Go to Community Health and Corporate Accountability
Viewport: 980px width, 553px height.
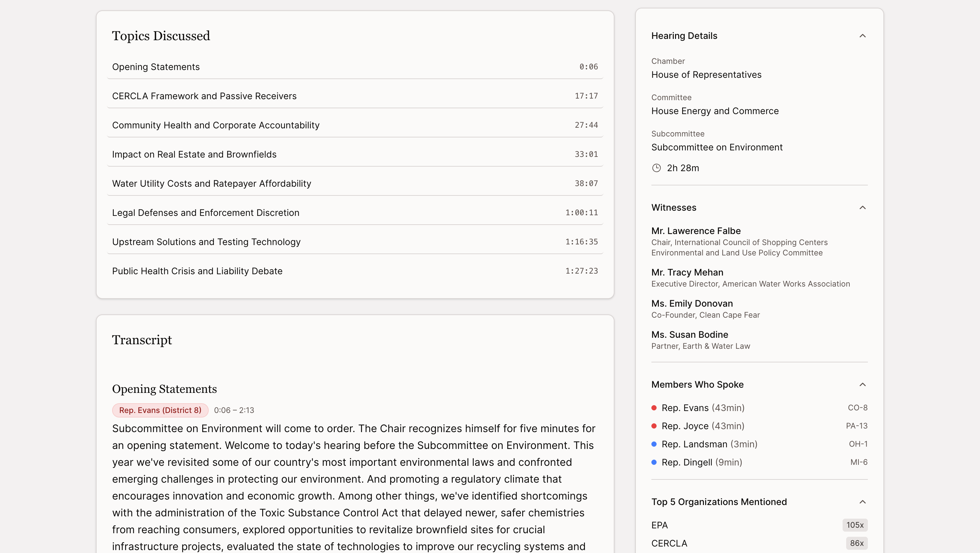point(215,125)
